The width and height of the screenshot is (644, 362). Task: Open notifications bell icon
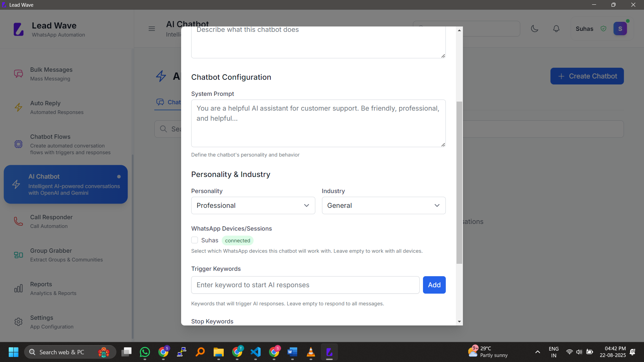[x=556, y=29]
